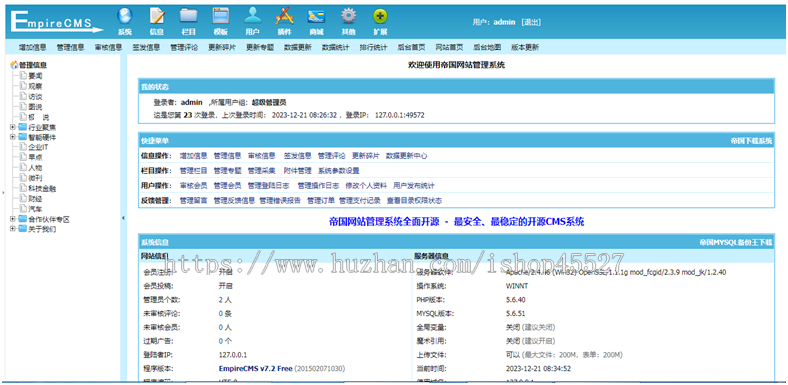Image resolution: width=788 pixels, height=385 pixels.
Task: Click the page icon next to 企业IT
Action: pyautogui.click(x=23, y=147)
